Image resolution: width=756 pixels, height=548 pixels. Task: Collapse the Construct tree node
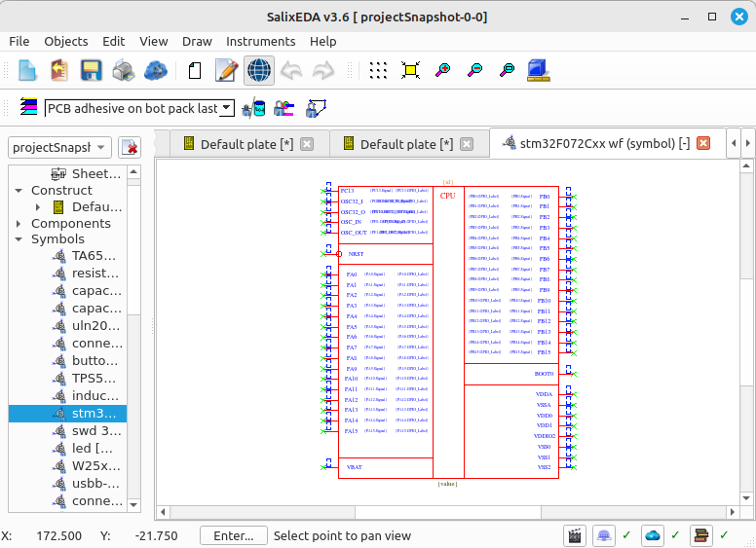(x=19, y=191)
